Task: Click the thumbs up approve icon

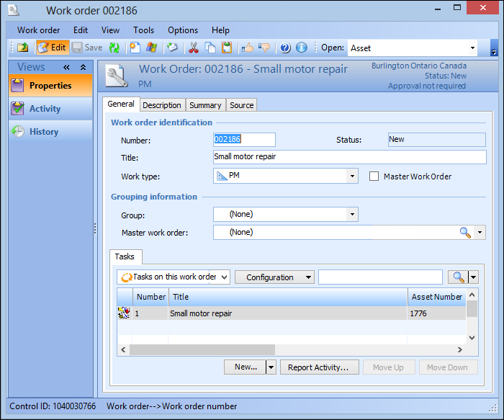Action: click(x=248, y=48)
